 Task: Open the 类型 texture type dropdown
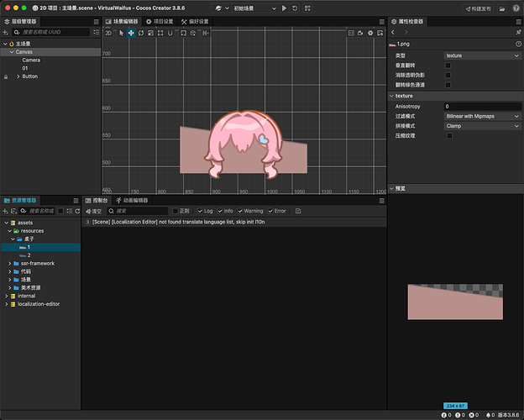coord(482,55)
